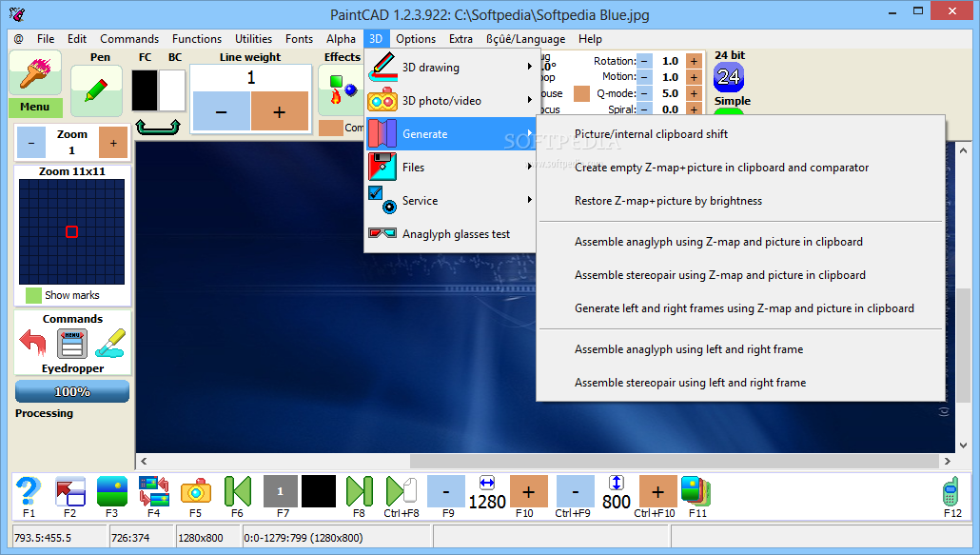Click the black foreground color swatch
The width and height of the screenshot is (980, 555).
(x=145, y=90)
